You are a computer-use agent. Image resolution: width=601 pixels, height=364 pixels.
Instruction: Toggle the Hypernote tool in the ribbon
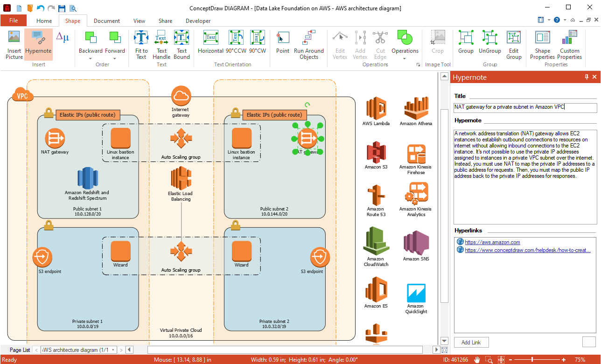[x=39, y=45]
